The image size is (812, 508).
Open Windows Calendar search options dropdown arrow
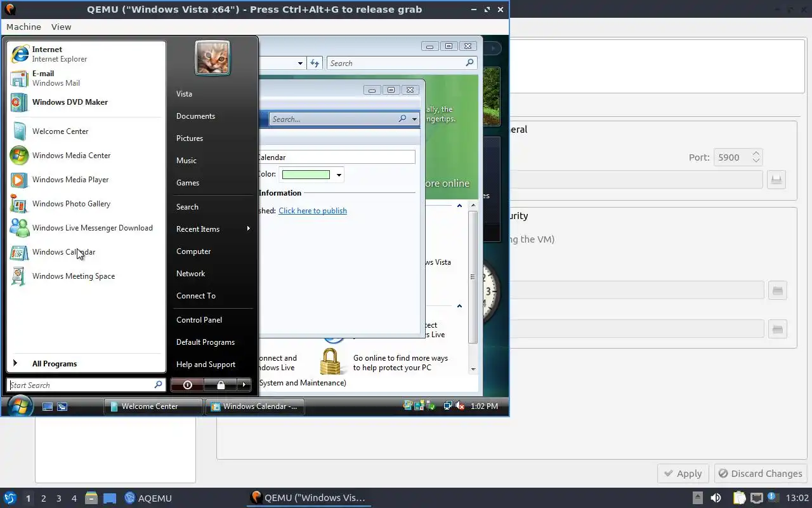[414, 119]
